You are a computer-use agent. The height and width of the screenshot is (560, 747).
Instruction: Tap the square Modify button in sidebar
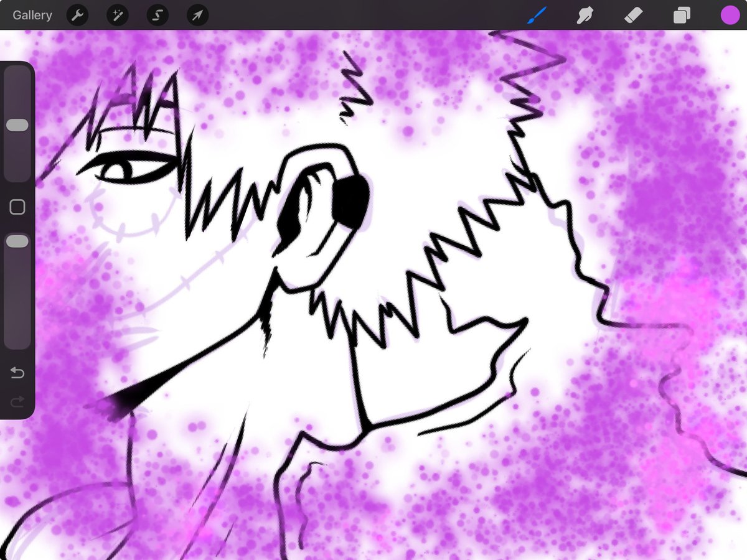[x=17, y=207]
